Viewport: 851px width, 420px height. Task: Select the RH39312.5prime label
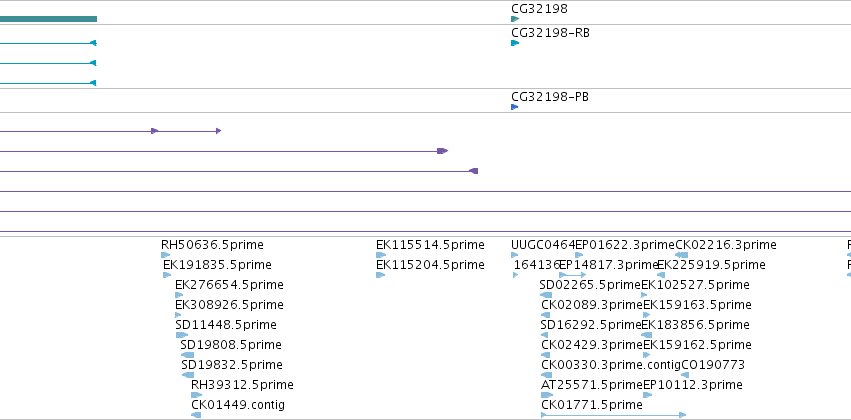coord(242,385)
